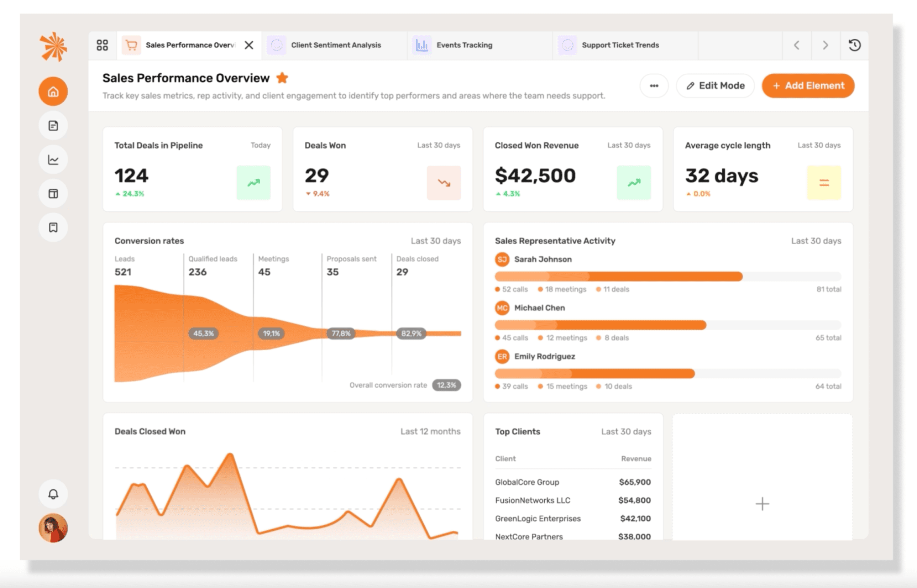
Task: Open the version history clock icon
Action: (x=854, y=45)
